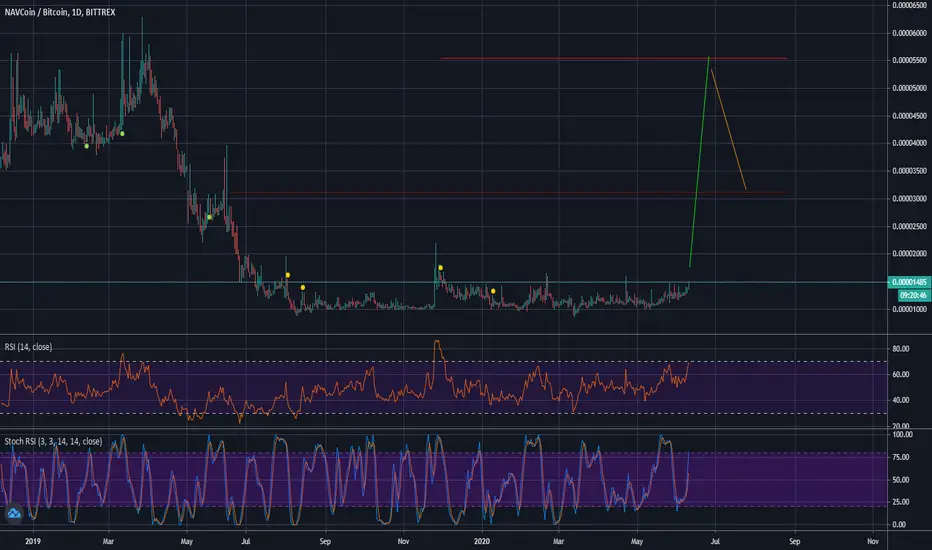The image size is (932, 550).
Task: Click the 75.00 level on Stoch RSI axis
Action: 900,457
